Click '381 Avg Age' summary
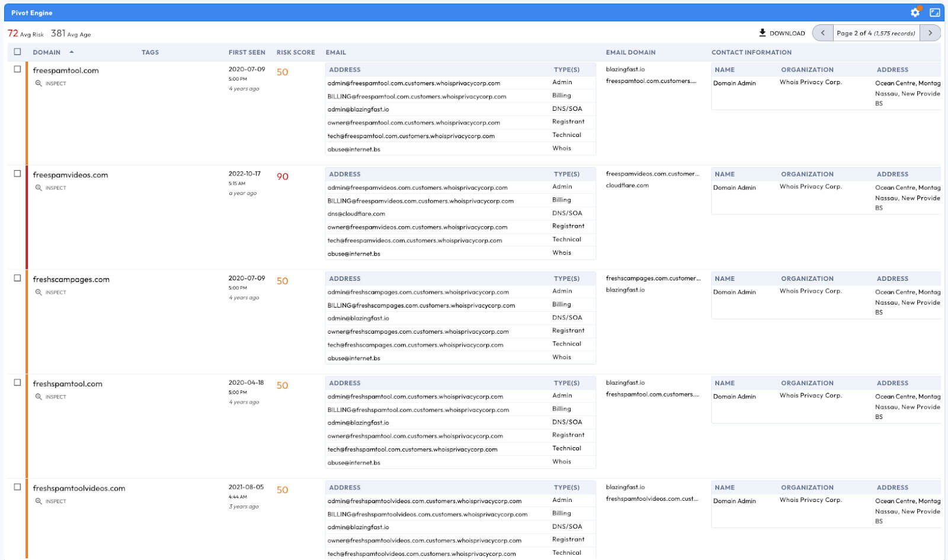Screen dimensions: 948x560 (71, 34)
